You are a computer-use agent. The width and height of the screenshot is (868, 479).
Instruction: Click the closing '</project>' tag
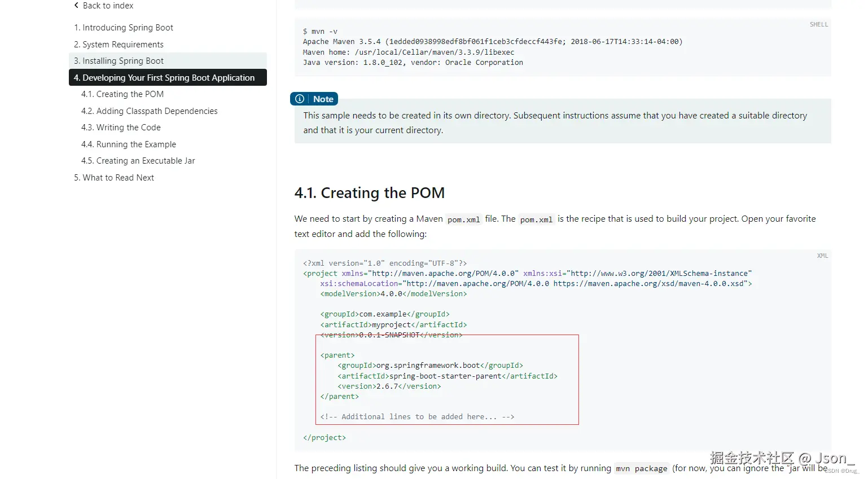pyautogui.click(x=325, y=438)
